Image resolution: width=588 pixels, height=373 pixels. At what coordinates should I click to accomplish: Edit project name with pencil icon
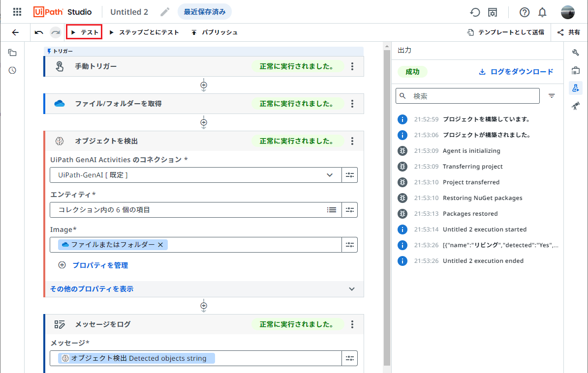[x=165, y=12]
